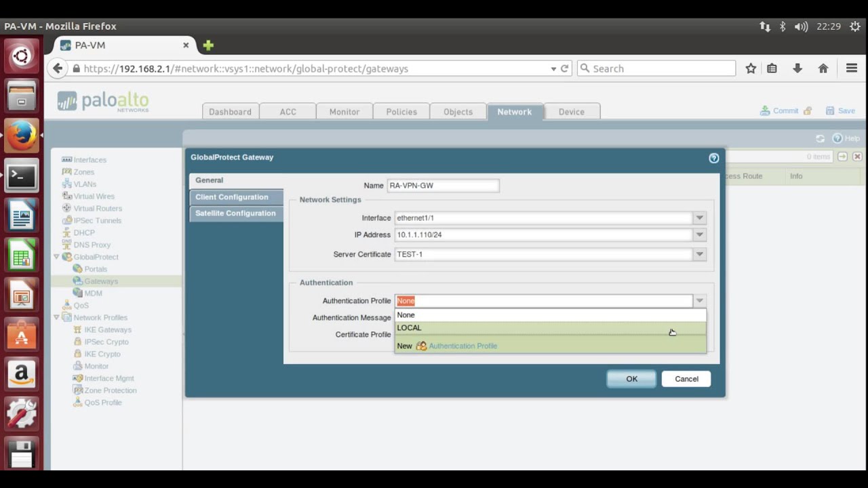
Task: Select None in Authentication Profile list
Action: tap(550, 314)
